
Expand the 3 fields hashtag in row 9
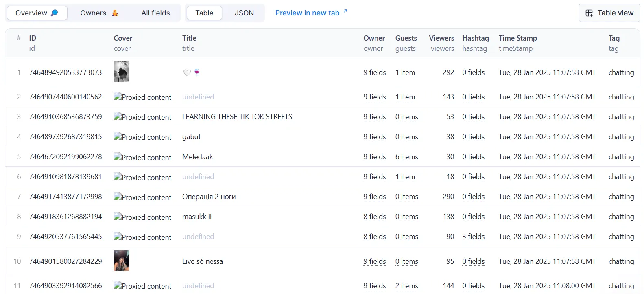[x=473, y=237]
